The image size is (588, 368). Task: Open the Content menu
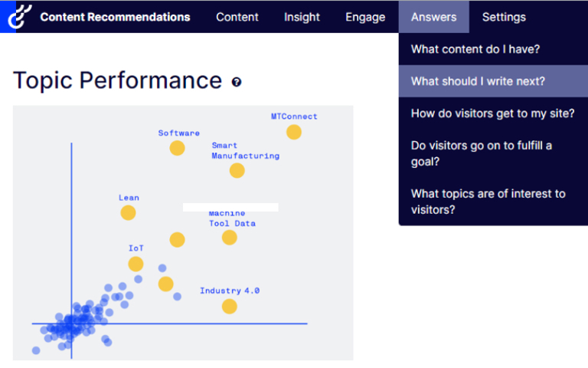237,17
